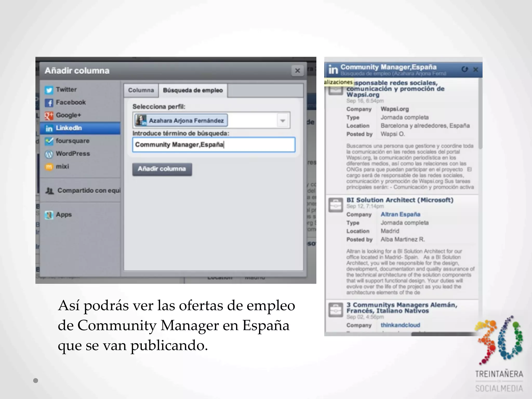The image size is (532, 399).
Task: Click 'Sep 12, 7:14pm' timestamp
Action: 365,206
